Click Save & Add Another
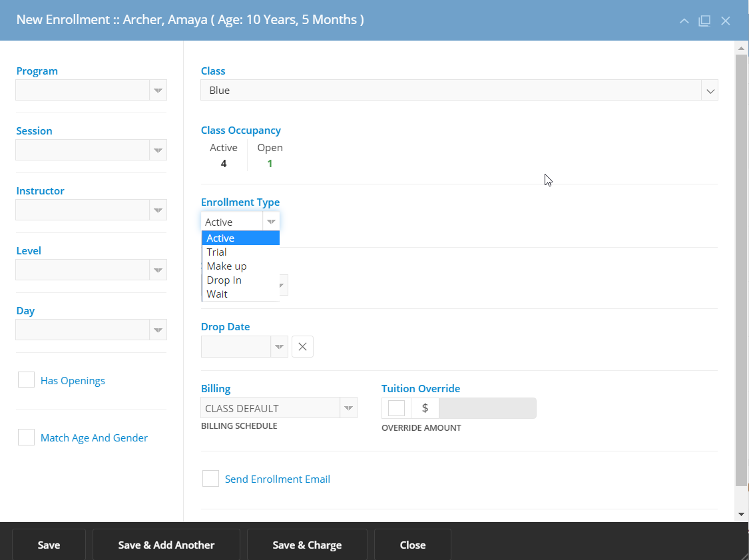 [x=166, y=545]
